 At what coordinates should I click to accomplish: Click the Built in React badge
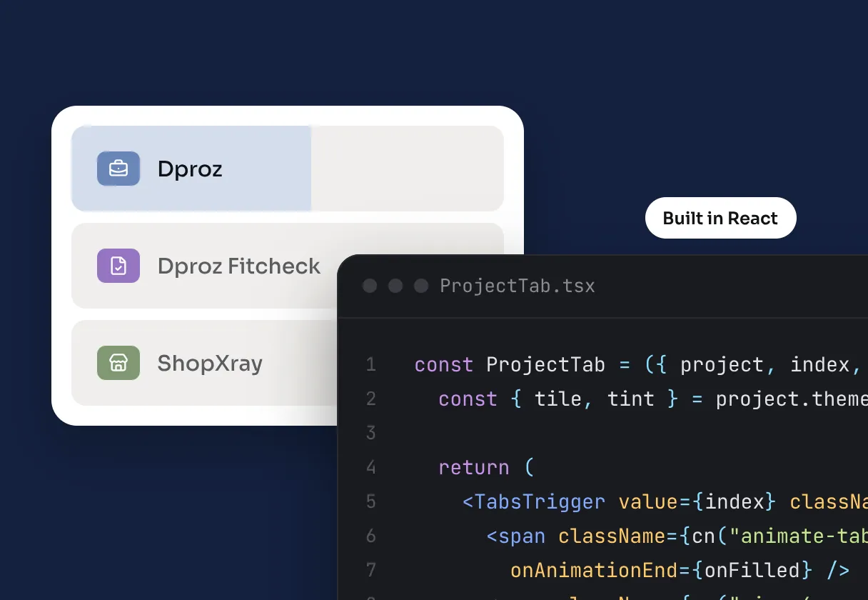tap(720, 218)
